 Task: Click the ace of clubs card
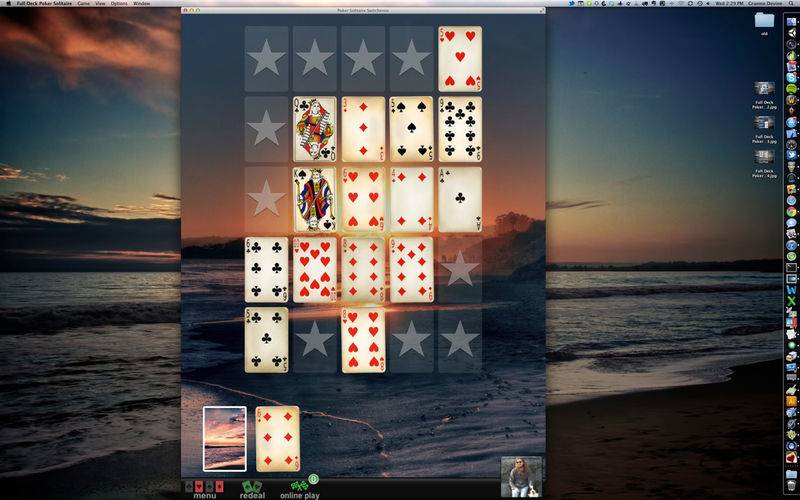click(460, 199)
